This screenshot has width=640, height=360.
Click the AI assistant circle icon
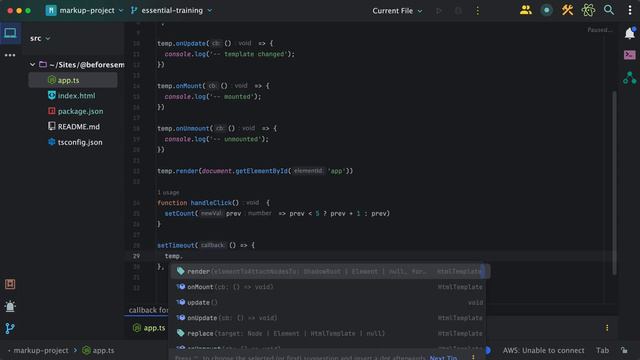(547, 10)
